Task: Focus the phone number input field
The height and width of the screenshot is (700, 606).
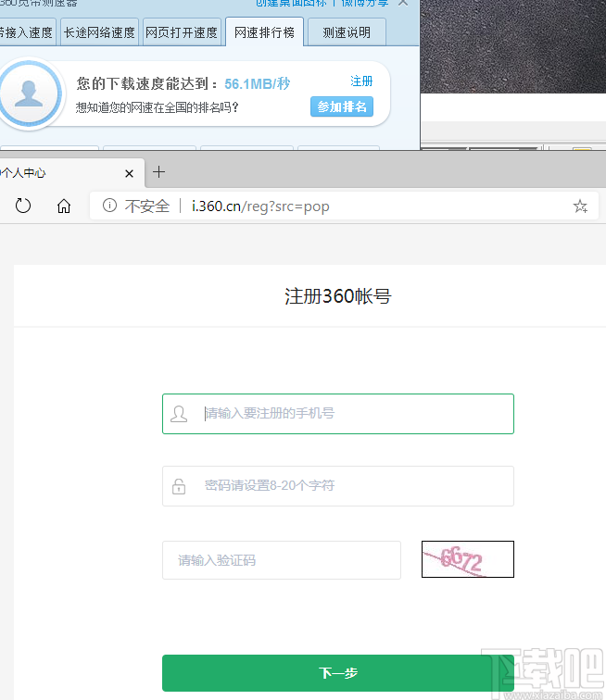Action: [x=338, y=414]
